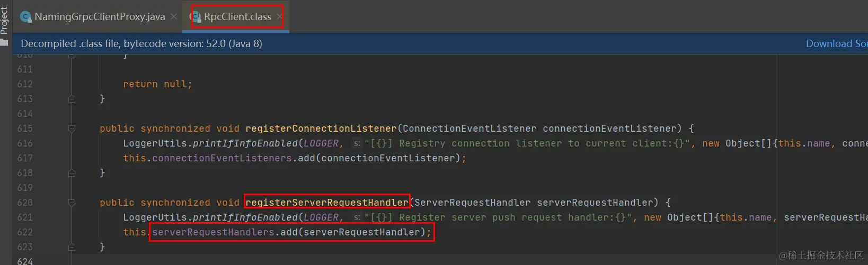Click the folder icon below Project label
This screenshot has height=265, width=868.
tap(4, 43)
